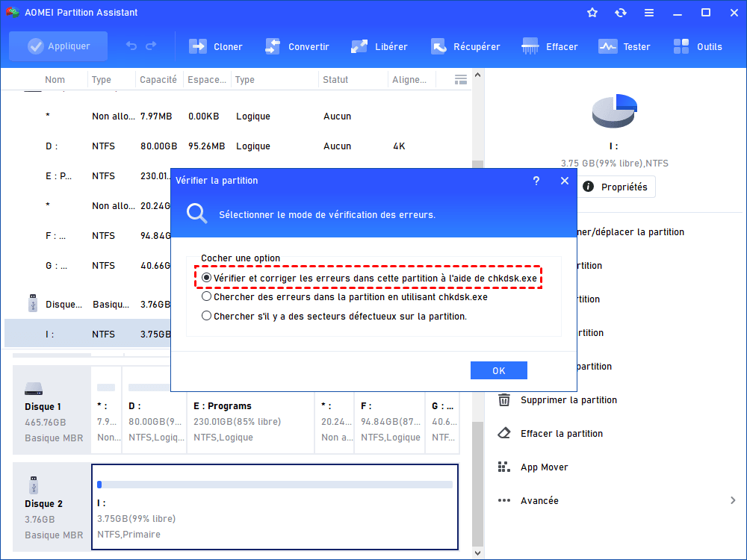747x560 pixels.
Task: Open the Effacer tool
Action: click(549, 46)
